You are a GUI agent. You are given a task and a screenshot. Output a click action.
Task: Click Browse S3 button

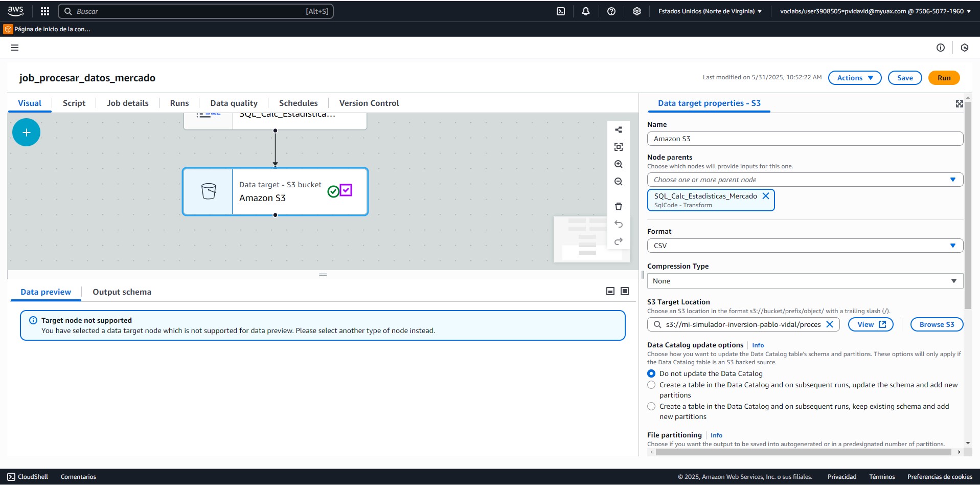click(937, 324)
